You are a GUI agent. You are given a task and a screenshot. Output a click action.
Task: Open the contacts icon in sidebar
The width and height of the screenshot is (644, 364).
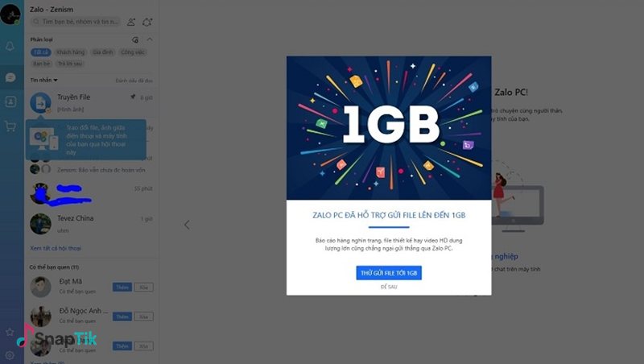point(10,101)
